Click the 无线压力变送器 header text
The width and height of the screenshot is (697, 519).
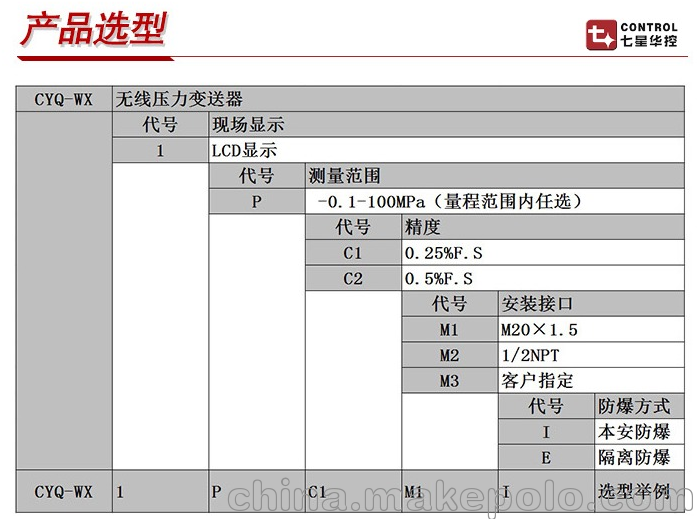tap(179, 99)
